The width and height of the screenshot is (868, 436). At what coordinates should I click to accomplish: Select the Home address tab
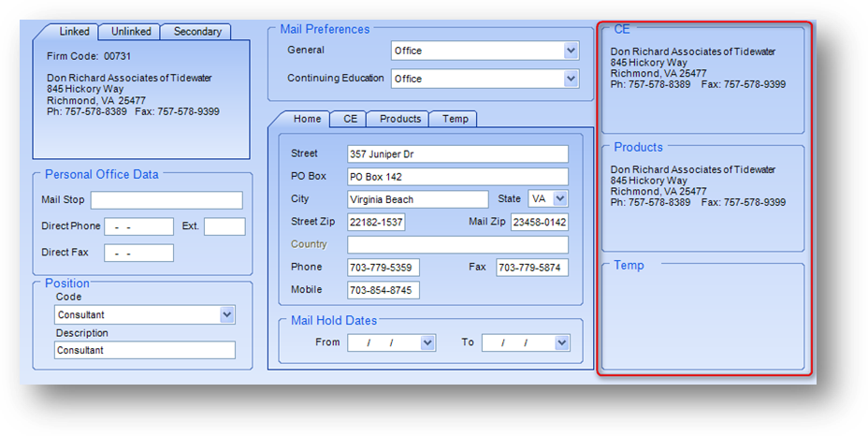pyautogui.click(x=307, y=119)
